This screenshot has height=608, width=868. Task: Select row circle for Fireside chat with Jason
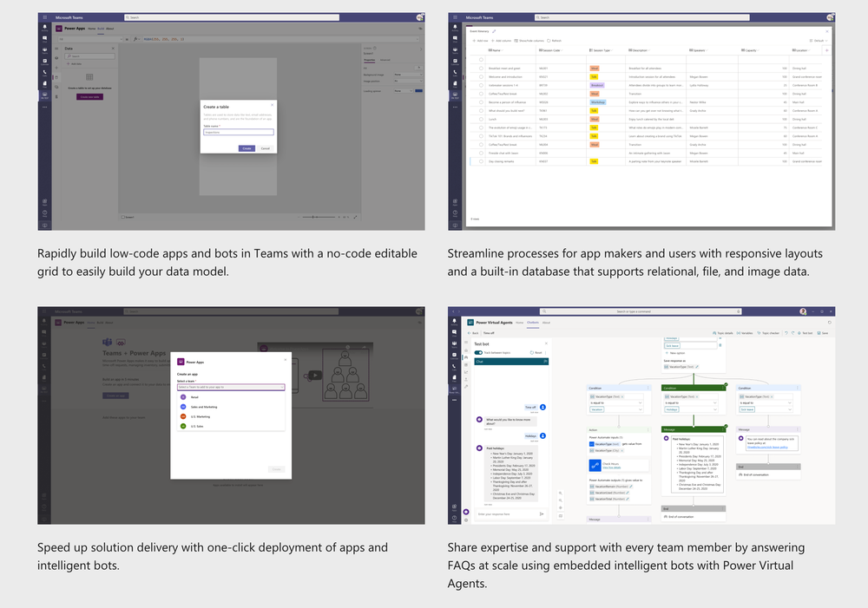481,153
